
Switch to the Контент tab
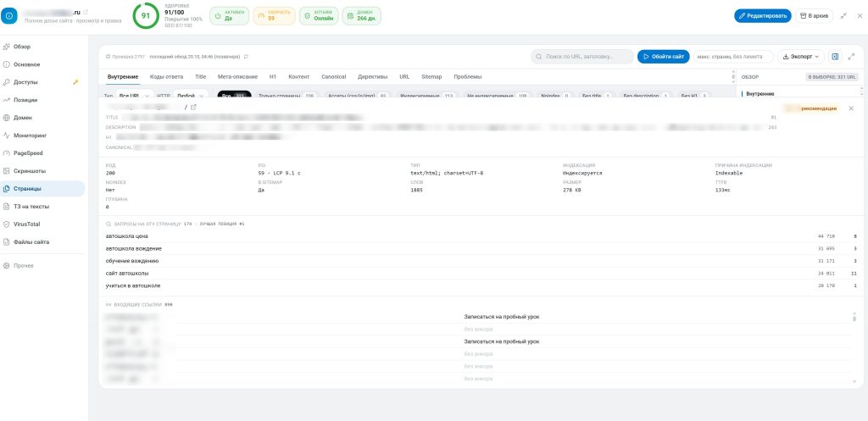click(x=299, y=77)
